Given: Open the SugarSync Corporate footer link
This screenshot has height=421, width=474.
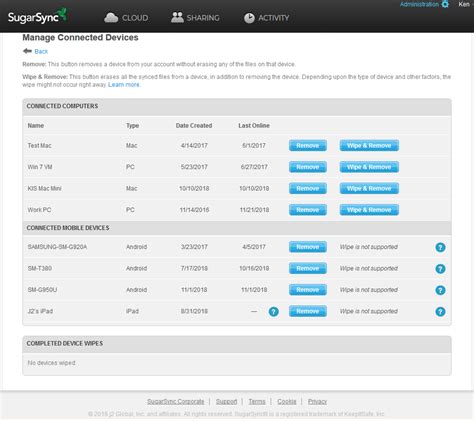Looking at the screenshot, I should [176, 401].
